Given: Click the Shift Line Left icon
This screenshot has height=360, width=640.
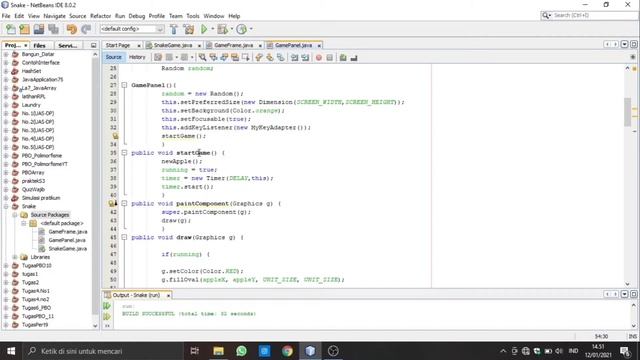Looking at the screenshot, I should [294, 58].
